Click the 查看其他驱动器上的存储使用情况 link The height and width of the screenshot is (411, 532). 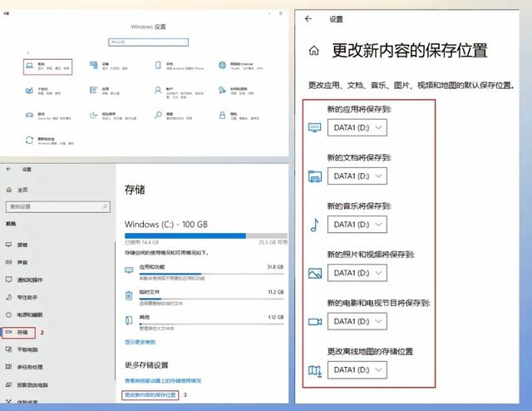click(x=163, y=381)
